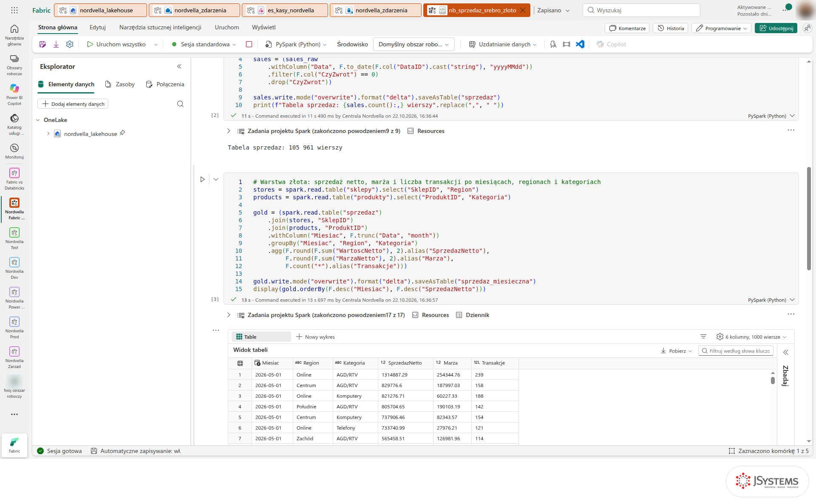This screenshot has width=816, height=504.
Task: Go to Narzędzia główne home icon
Action: coord(14,35)
